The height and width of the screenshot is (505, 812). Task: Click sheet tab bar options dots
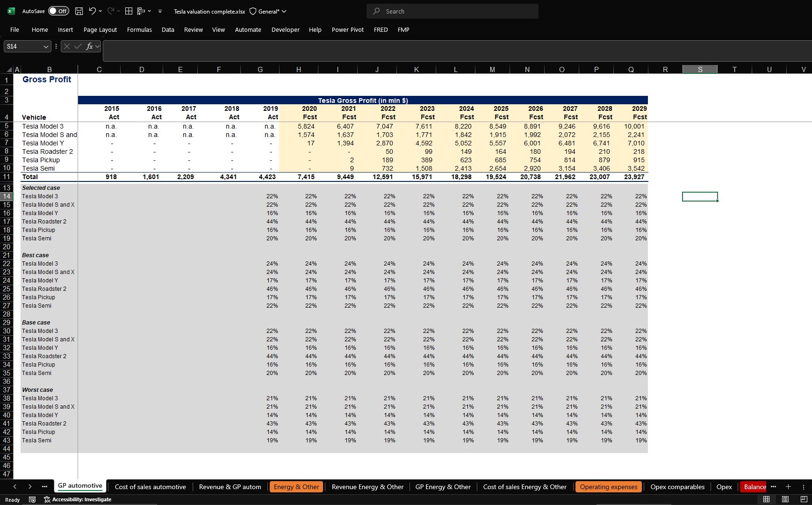tap(804, 487)
